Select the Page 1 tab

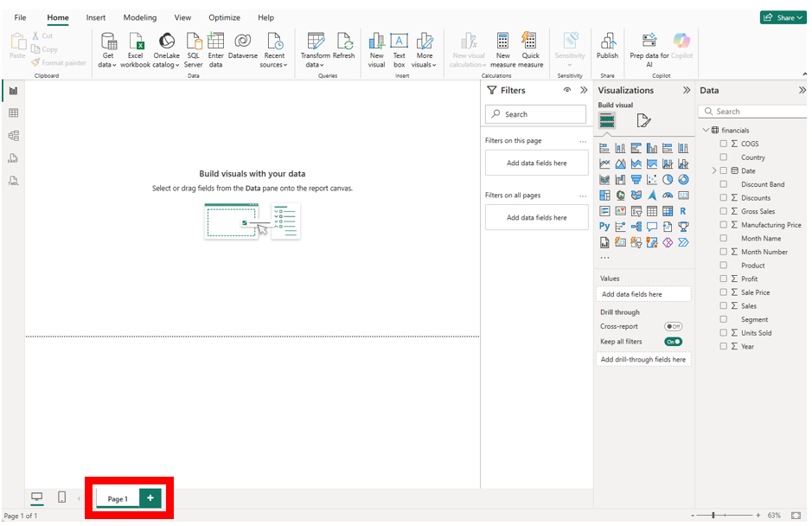pyautogui.click(x=118, y=498)
